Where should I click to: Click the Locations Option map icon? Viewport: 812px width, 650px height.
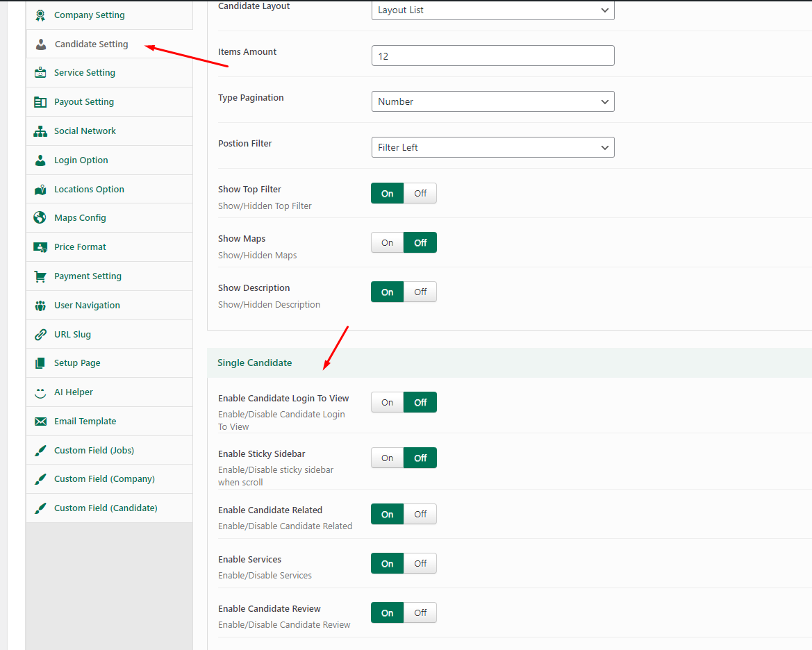40,189
